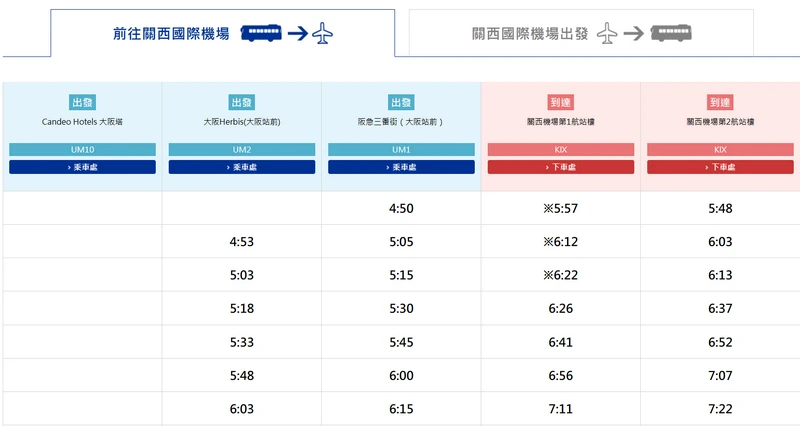
Task: Select the 6:03 Herbis departure cell
Action: [242, 409]
